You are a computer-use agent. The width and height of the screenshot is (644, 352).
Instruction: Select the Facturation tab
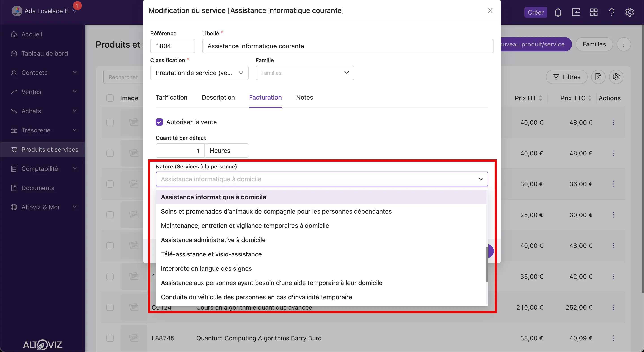coord(265,97)
